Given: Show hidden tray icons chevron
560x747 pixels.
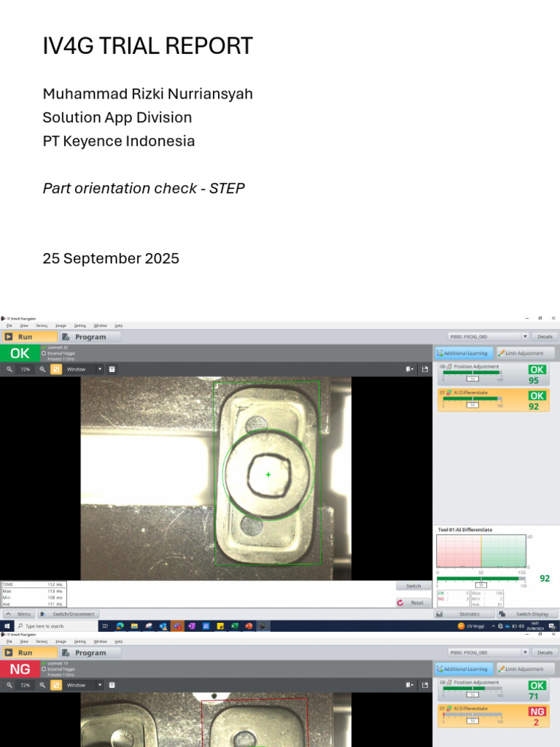Looking at the screenshot, I should [493, 626].
